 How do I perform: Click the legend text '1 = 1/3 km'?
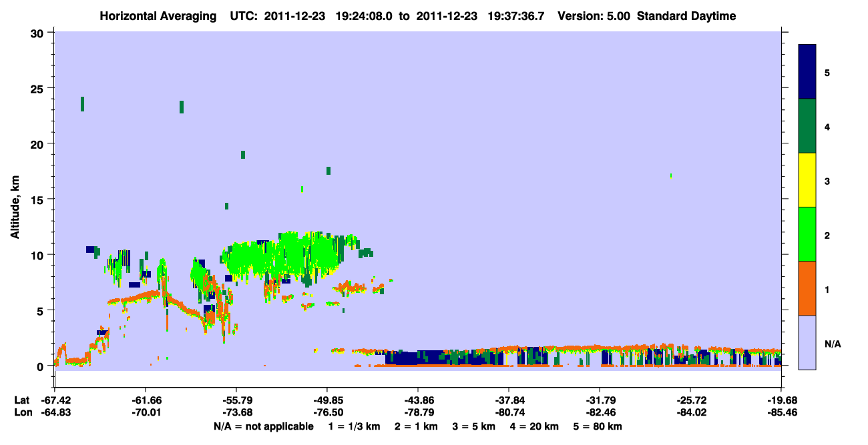coord(353,426)
